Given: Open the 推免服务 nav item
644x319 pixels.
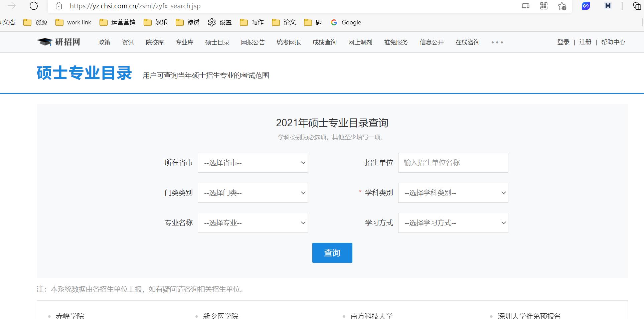Looking at the screenshot, I should tap(396, 42).
